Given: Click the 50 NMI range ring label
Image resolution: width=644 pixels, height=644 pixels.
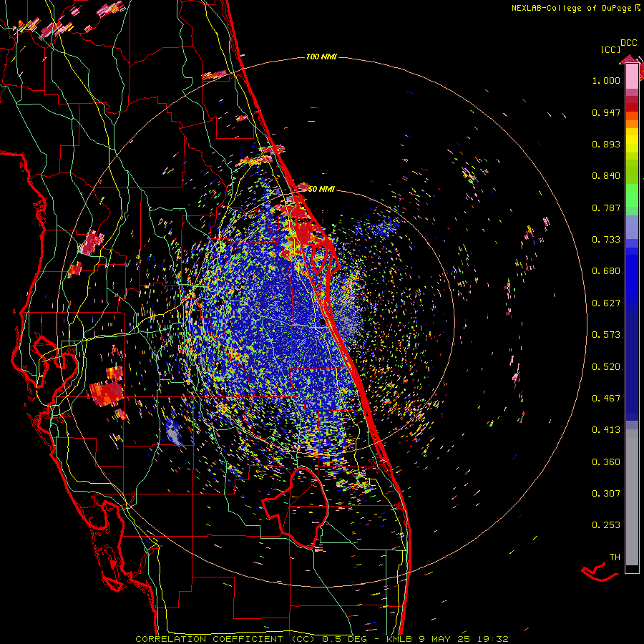Looking at the screenshot, I should click(x=321, y=190).
